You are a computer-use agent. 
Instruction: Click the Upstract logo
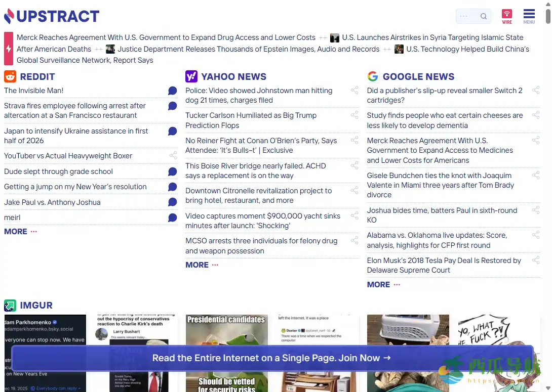(x=52, y=16)
